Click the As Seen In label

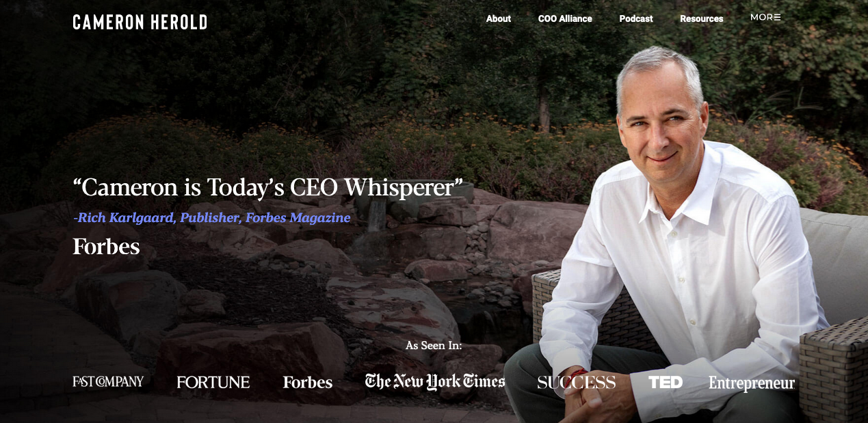pos(434,345)
